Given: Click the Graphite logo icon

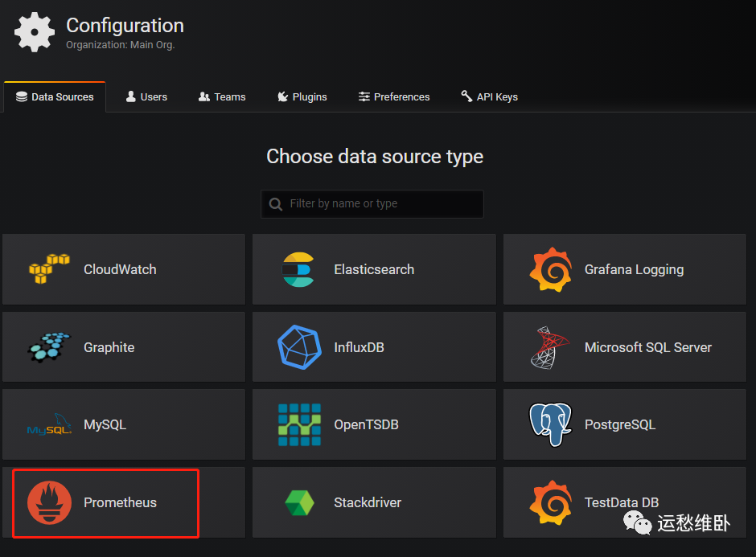Looking at the screenshot, I should click(49, 347).
